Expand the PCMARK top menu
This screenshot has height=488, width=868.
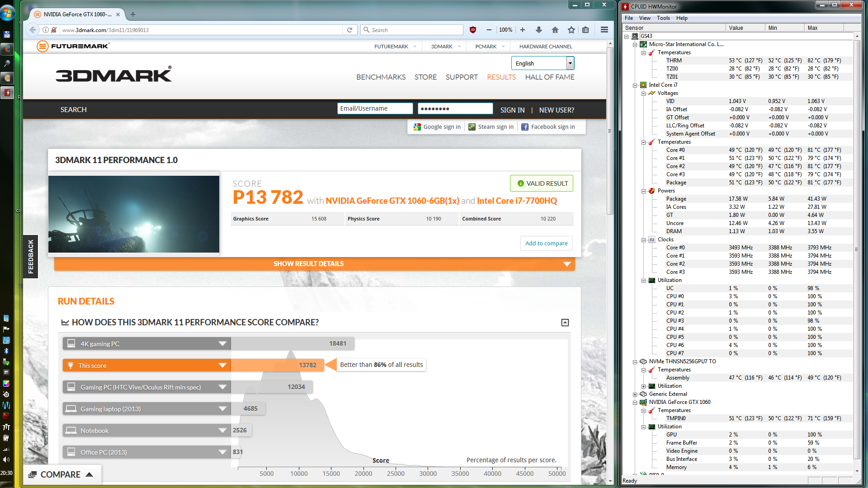pos(490,47)
